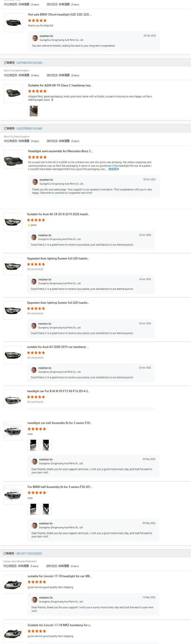Viewport: 191px width, 644px height.
Task: Open 'Suitable for Lincoln 17-18 MKZ headlamp' title
Action: [x=60, y=625]
